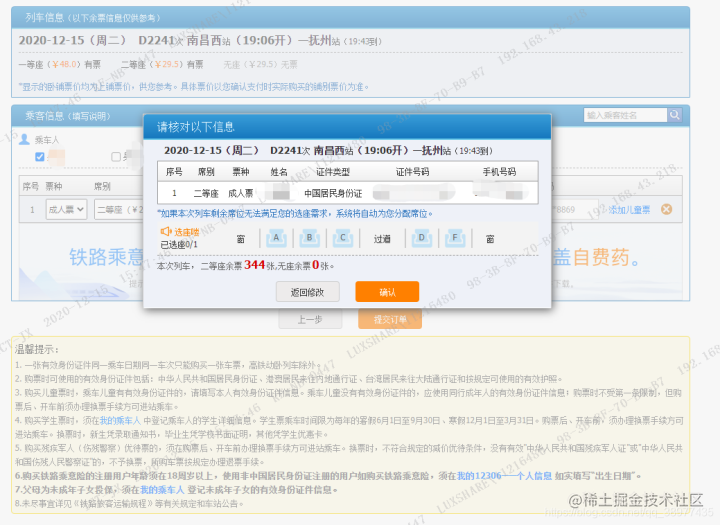720x525 pixels.
Task: Click the 添加儿童票 add child ticket link
Action: click(629, 210)
